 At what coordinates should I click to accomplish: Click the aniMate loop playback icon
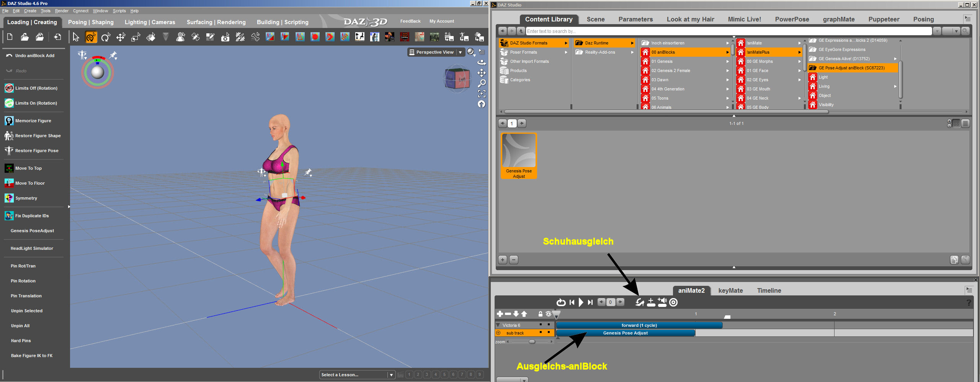point(561,302)
